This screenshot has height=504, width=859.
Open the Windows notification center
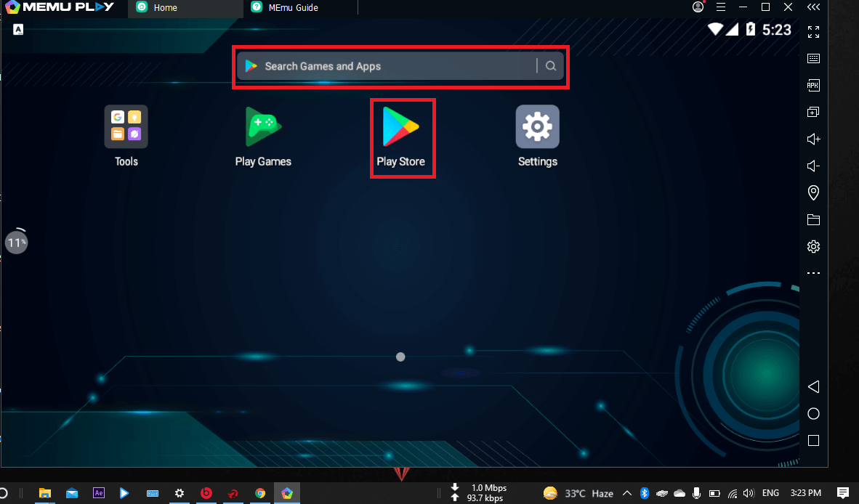[843, 493]
